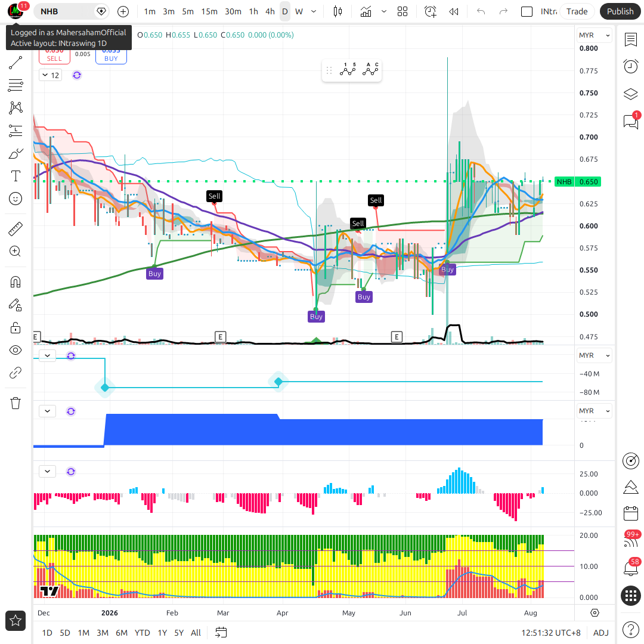Open the second pane MYR currency dropdown
Screen dimensions: 644x644
(594, 355)
